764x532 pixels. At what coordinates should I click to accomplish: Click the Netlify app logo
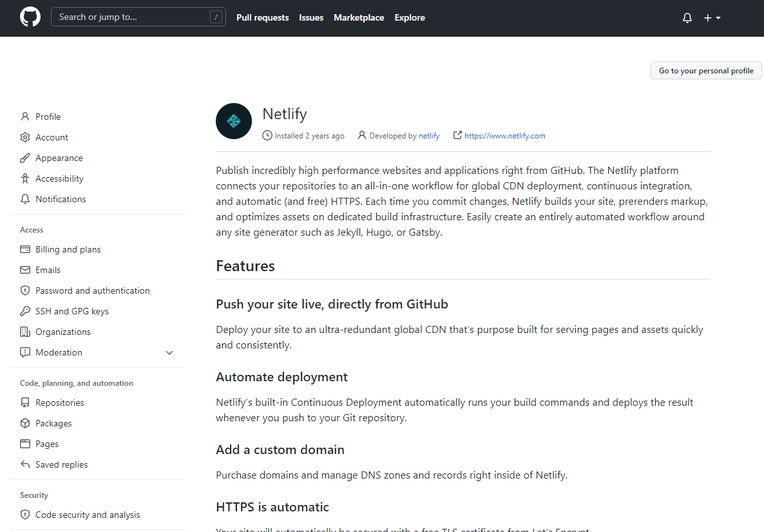click(x=234, y=121)
